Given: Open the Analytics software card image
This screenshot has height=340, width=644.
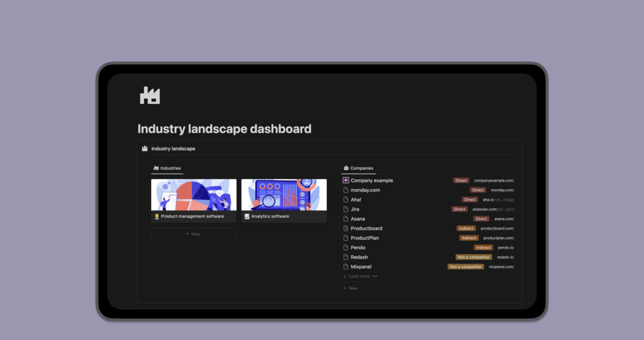Looking at the screenshot, I should point(285,195).
